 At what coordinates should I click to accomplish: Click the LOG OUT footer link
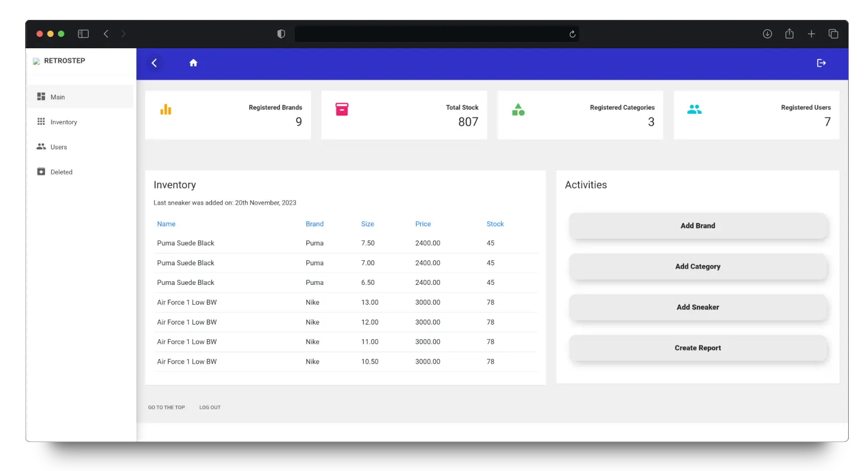tap(210, 408)
